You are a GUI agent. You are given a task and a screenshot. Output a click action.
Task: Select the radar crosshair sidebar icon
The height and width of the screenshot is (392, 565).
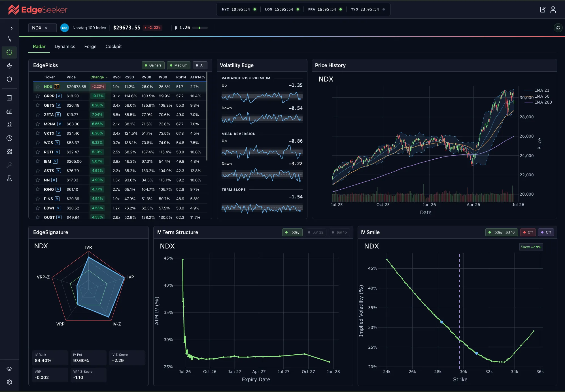pyautogui.click(x=9, y=52)
